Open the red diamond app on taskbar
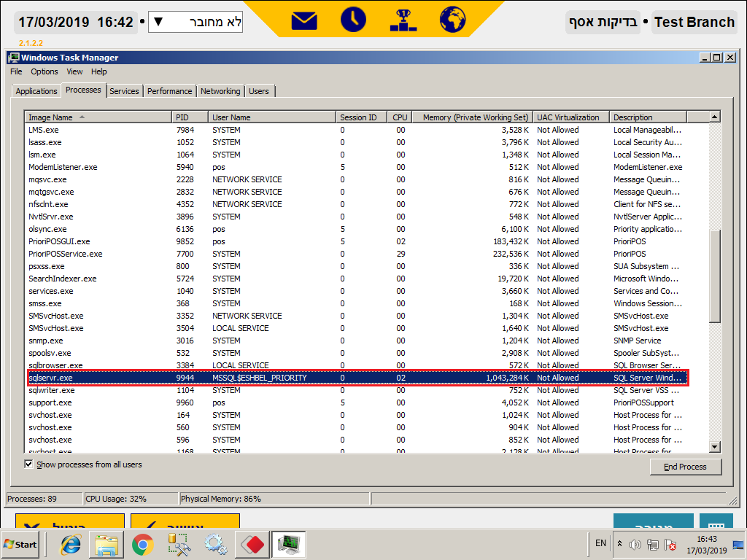 (x=252, y=544)
